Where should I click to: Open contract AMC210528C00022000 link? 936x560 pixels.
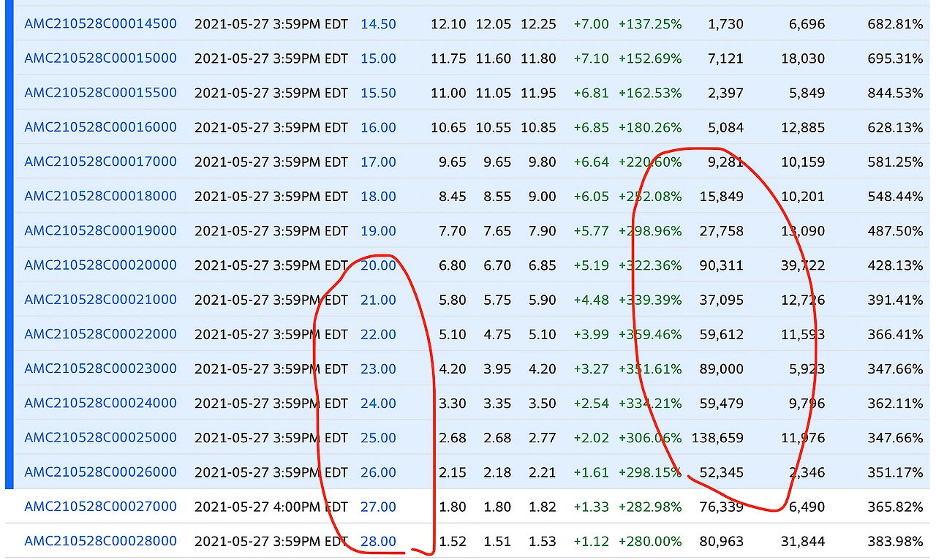click(x=101, y=334)
